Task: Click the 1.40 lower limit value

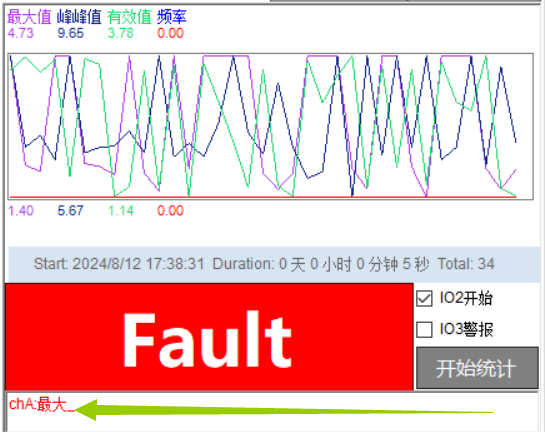Action: [x=21, y=211]
